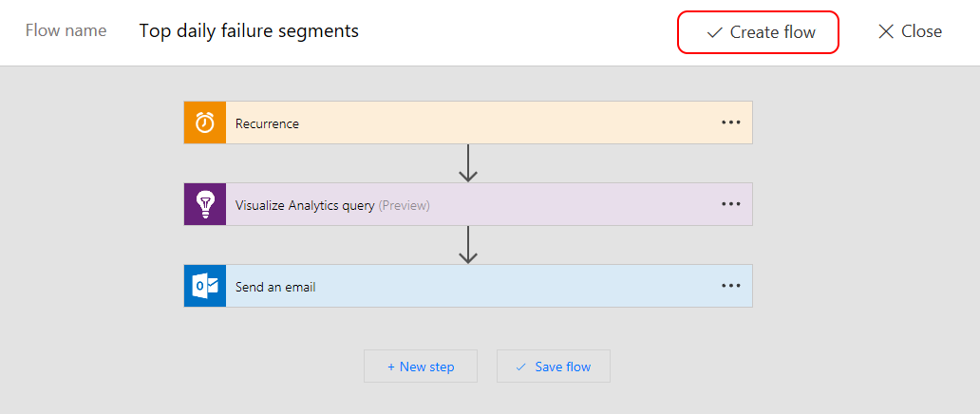The width and height of the screenshot is (980, 414).
Task: Click the Outlook icon on Send an email
Action: [x=205, y=286]
